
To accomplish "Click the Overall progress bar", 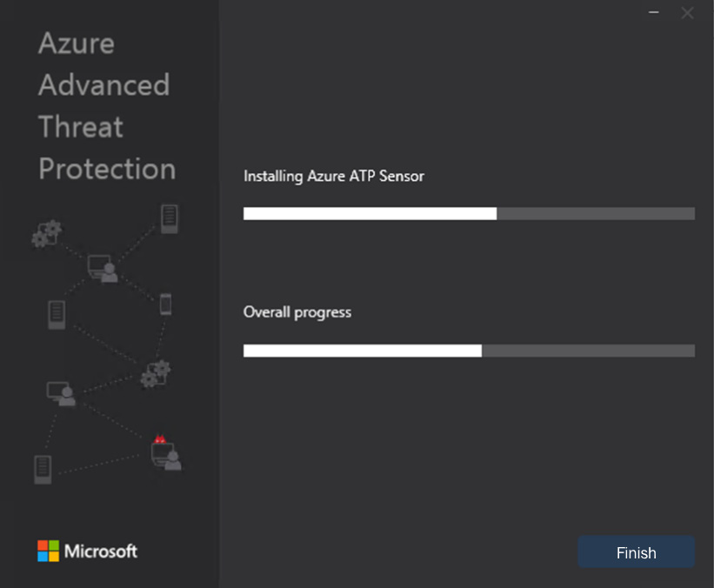I will pyautogui.click(x=469, y=351).
